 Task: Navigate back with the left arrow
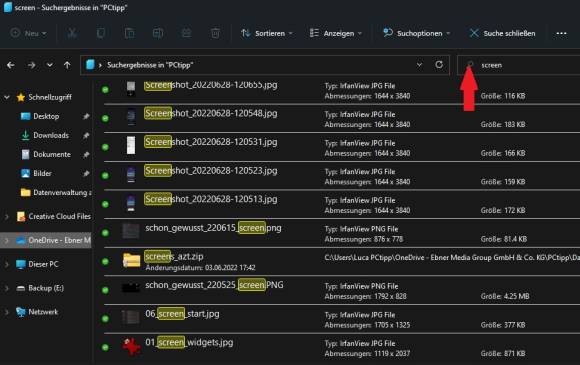[x=11, y=65]
